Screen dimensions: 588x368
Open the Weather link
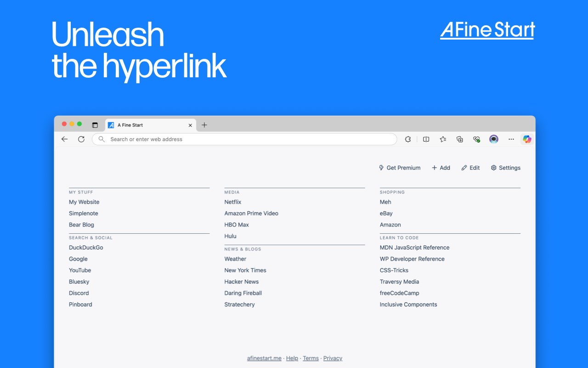pos(235,259)
